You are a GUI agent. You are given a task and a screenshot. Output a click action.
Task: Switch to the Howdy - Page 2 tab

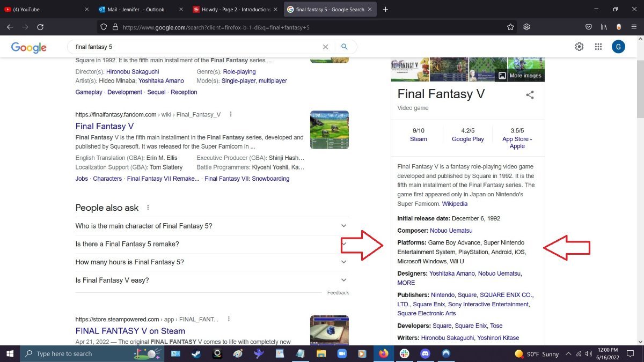tap(234, 9)
